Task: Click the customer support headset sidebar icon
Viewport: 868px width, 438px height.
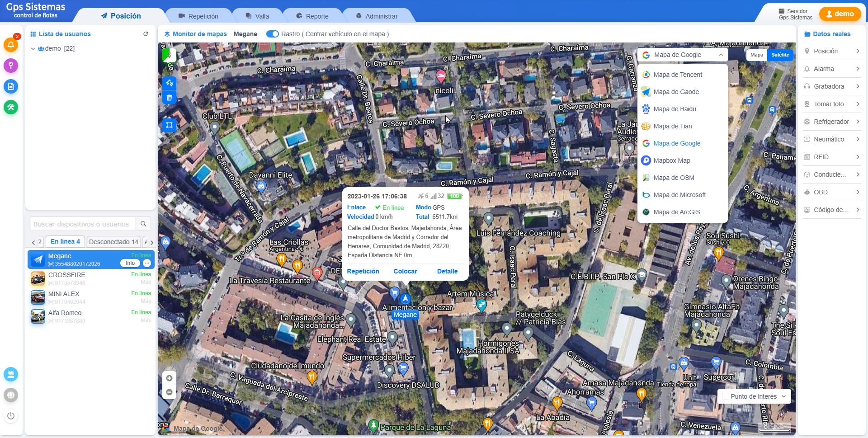Action: pos(11,374)
